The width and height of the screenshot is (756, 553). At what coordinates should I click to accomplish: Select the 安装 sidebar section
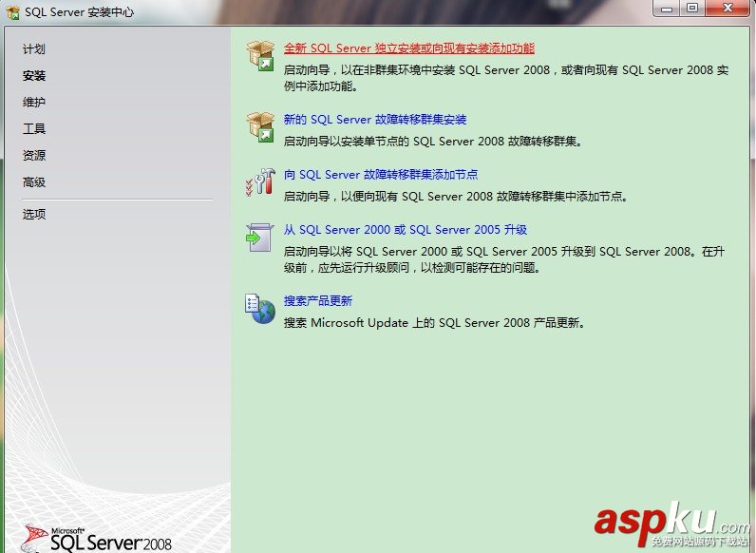[34, 76]
